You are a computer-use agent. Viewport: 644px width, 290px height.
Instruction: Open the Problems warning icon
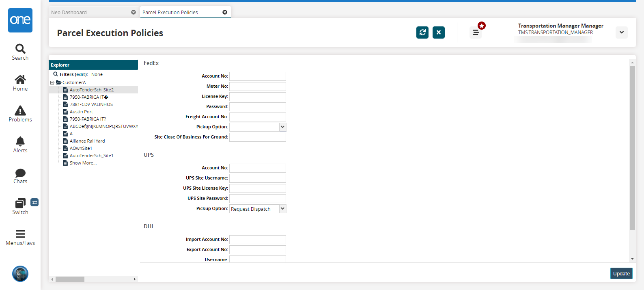[20, 110]
